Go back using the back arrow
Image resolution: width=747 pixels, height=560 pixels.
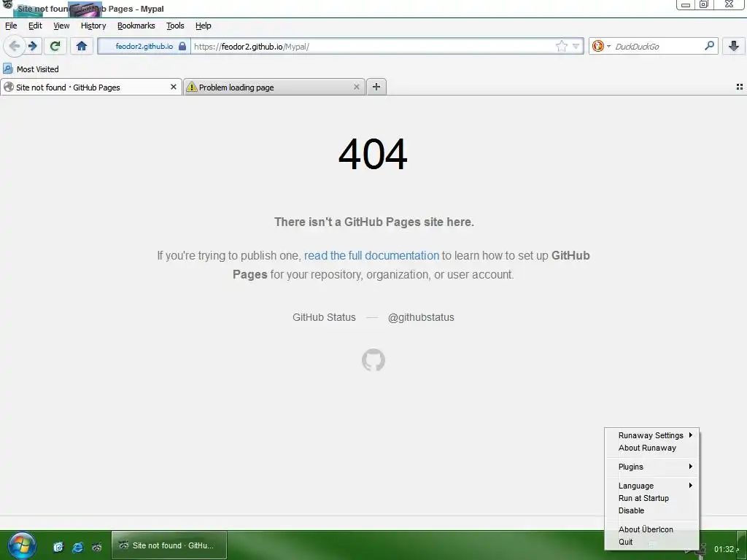coord(14,46)
